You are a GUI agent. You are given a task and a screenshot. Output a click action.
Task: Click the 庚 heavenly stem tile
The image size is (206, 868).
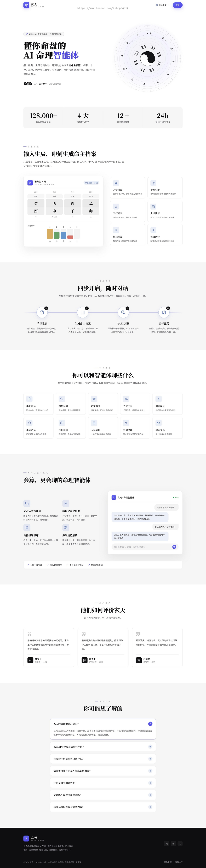point(54,203)
